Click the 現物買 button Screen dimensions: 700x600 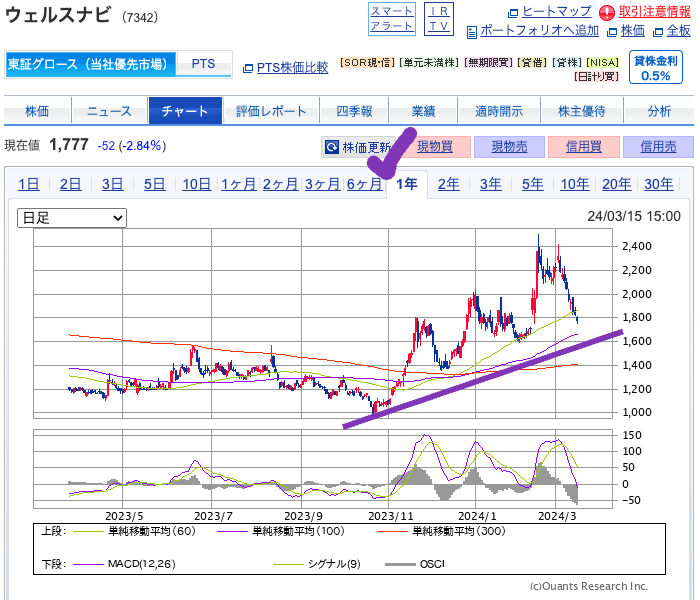[435, 147]
